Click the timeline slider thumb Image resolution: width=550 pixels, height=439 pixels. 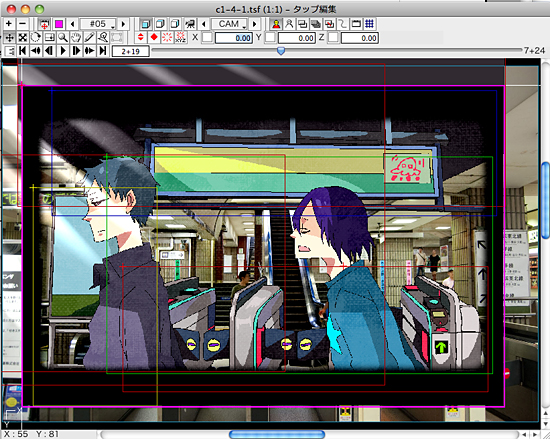pos(281,51)
